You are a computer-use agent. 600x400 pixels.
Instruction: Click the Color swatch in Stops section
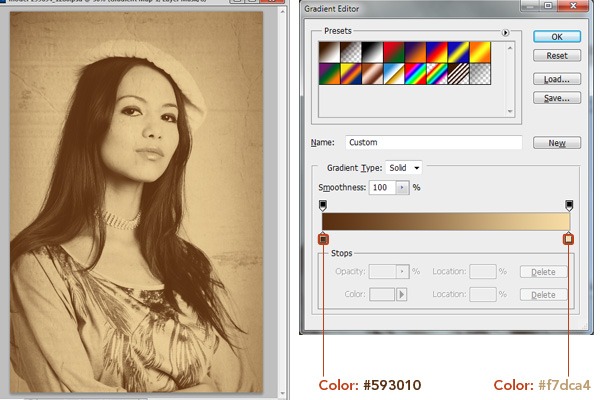(x=382, y=294)
